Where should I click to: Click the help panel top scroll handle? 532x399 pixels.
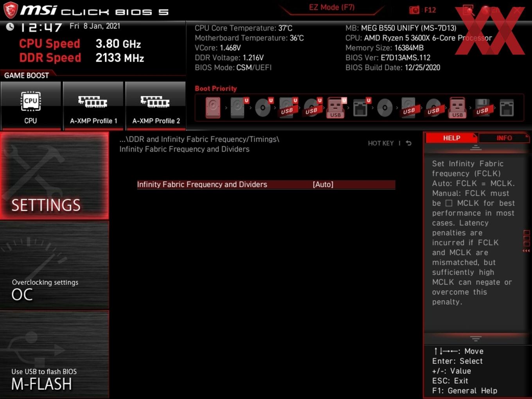476,147
